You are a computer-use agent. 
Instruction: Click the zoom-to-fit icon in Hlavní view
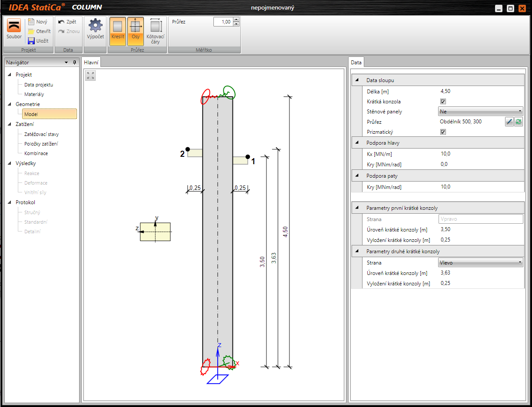(x=90, y=76)
